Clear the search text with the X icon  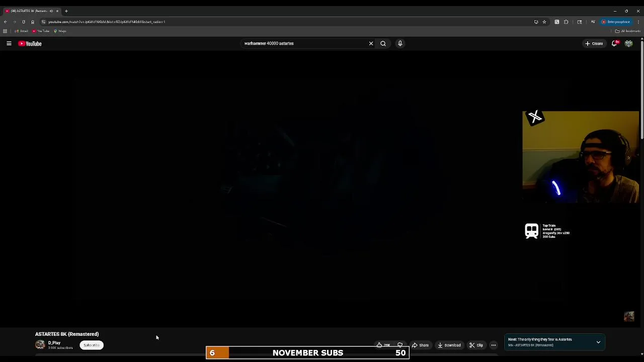click(371, 44)
